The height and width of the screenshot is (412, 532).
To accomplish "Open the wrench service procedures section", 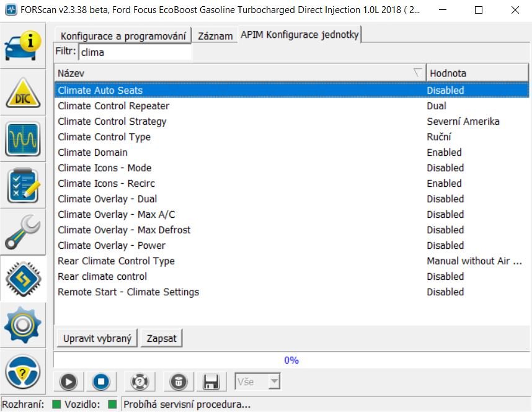I will [x=23, y=232].
